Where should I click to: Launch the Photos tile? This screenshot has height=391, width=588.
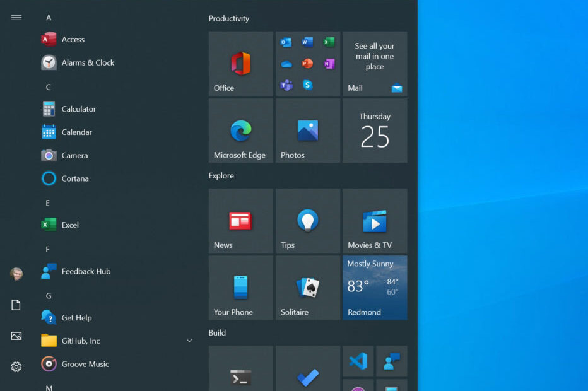point(307,131)
